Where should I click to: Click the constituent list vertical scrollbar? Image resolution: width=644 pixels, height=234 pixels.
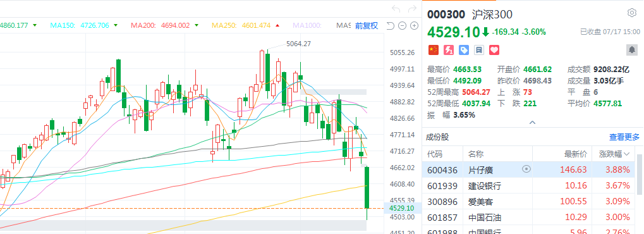[640, 175]
